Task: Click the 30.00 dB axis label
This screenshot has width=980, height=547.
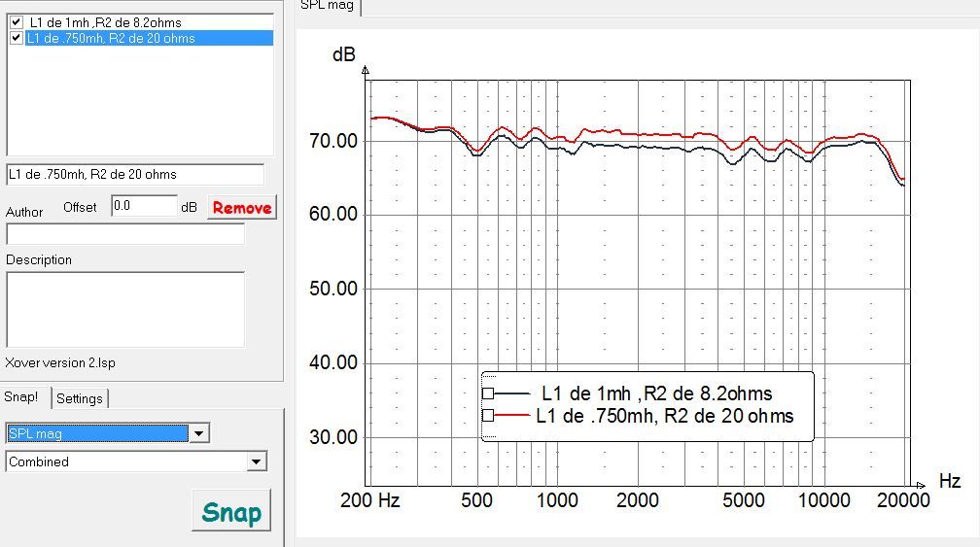Action: [333, 437]
